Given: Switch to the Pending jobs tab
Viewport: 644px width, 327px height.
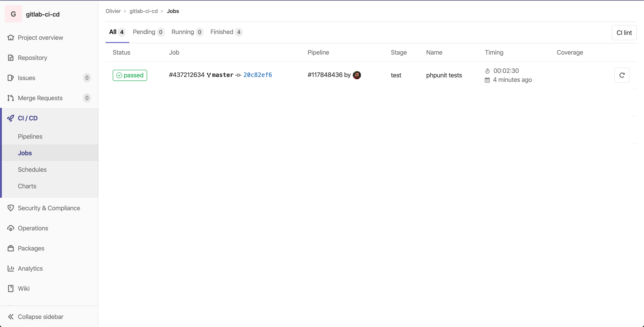Looking at the screenshot, I should pos(148,32).
